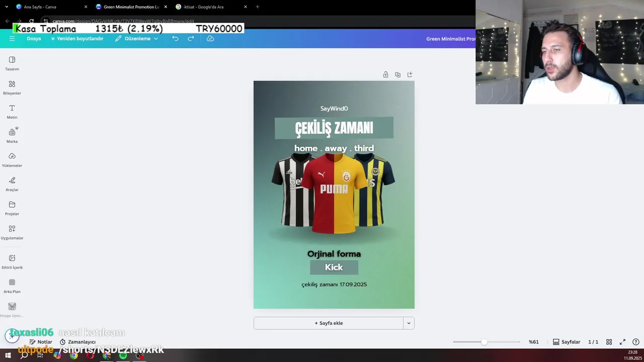
Task: Expand the Sayfa ekle options arrow
Action: (x=409, y=323)
